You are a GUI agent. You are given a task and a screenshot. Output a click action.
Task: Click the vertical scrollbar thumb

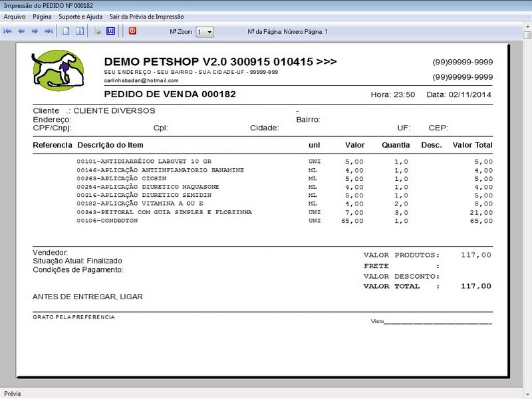coord(527,35)
